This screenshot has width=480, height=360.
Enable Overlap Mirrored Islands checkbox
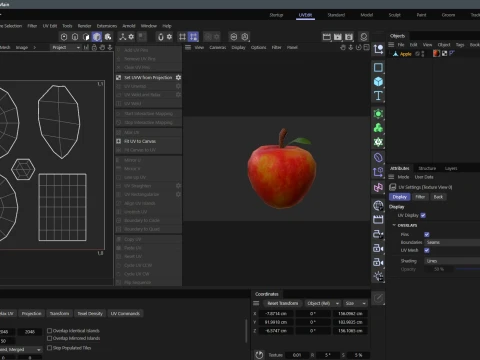click(49, 338)
